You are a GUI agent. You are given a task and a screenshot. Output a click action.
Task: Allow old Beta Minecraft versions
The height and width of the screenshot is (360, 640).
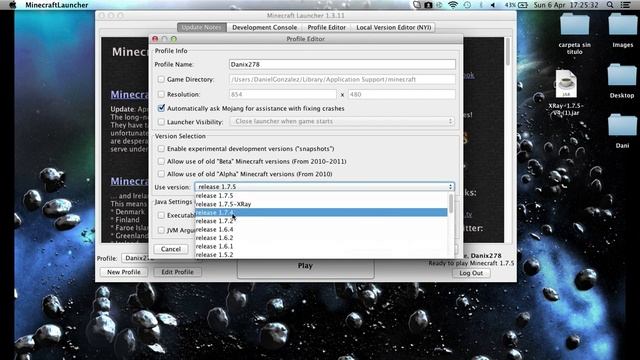(161, 161)
